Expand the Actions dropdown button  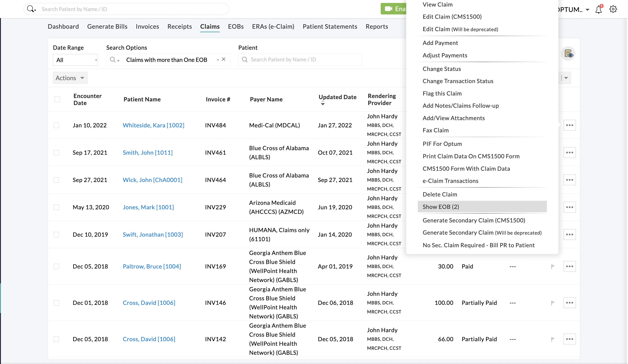pos(70,78)
